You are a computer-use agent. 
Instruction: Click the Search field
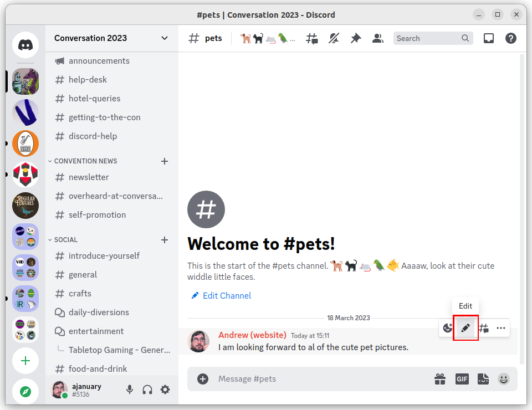point(433,38)
